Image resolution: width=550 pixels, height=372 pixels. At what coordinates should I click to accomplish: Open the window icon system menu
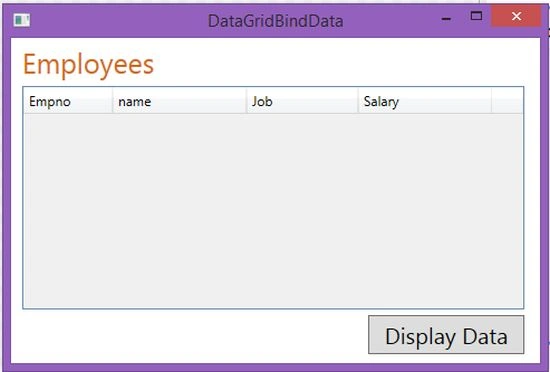point(21,20)
